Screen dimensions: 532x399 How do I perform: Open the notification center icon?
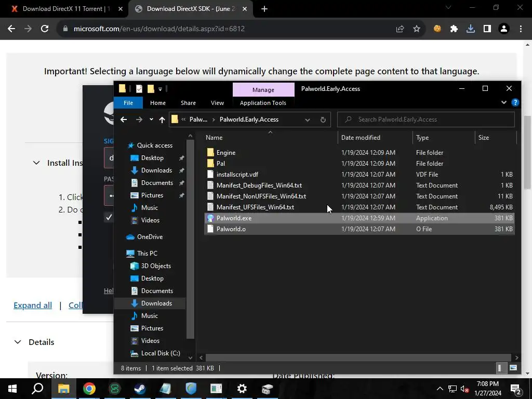coord(515,389)
